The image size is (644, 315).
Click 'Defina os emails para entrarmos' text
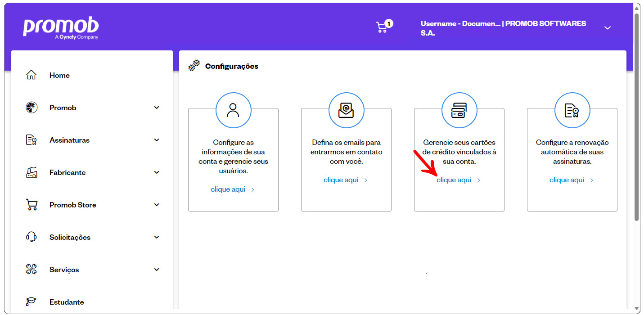click(346, 152)
